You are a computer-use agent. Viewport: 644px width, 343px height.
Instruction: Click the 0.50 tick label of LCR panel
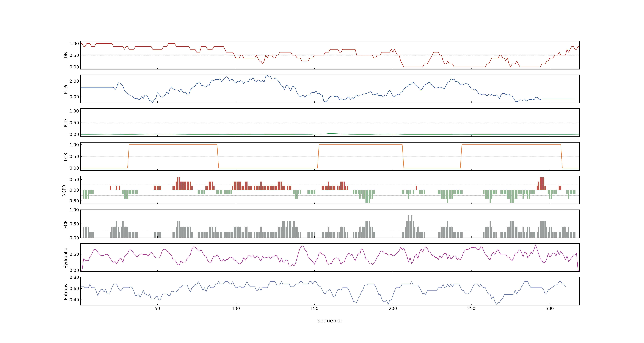pyautogui.click(x=74, y=157)
